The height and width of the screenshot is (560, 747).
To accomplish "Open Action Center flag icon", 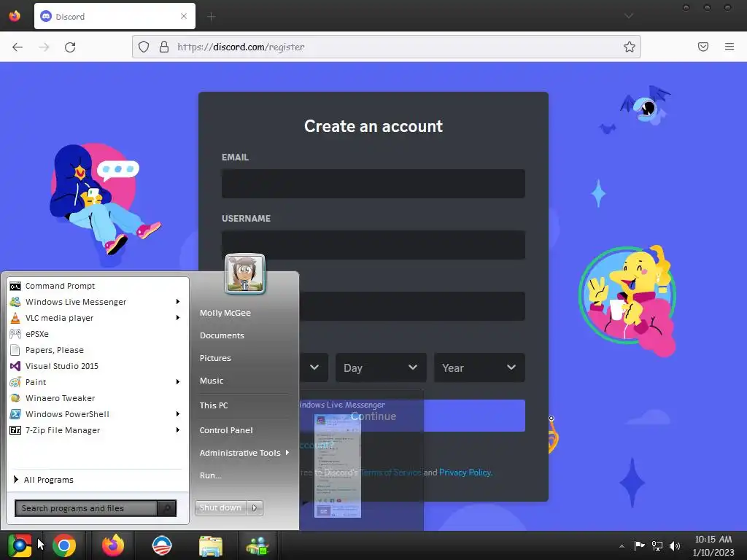I will click(x=639, y=545).
